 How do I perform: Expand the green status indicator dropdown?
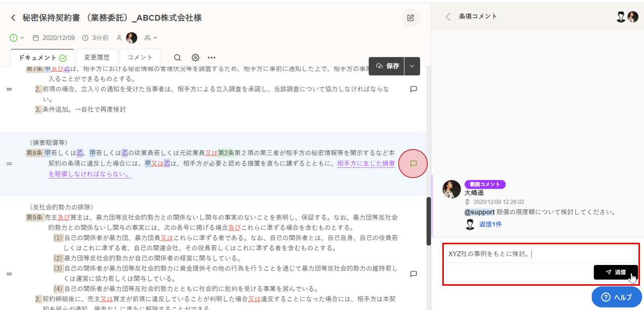click(x=17, y=38)
